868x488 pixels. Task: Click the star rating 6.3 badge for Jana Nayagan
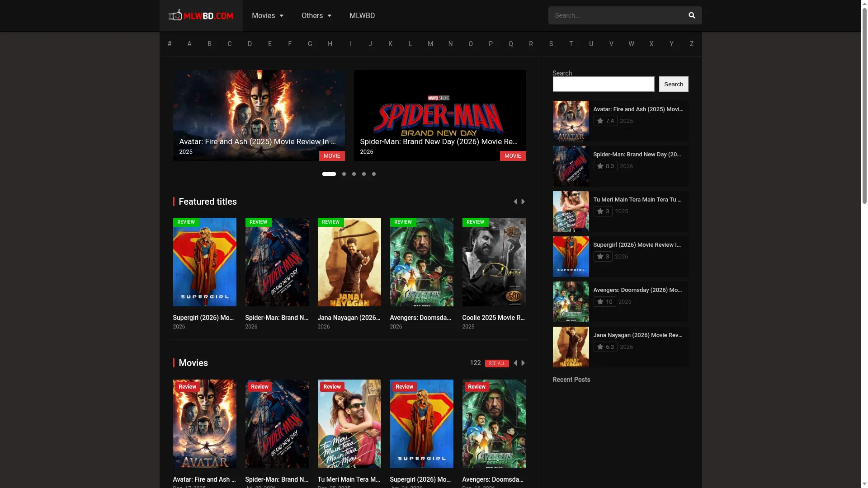[605, 347]
